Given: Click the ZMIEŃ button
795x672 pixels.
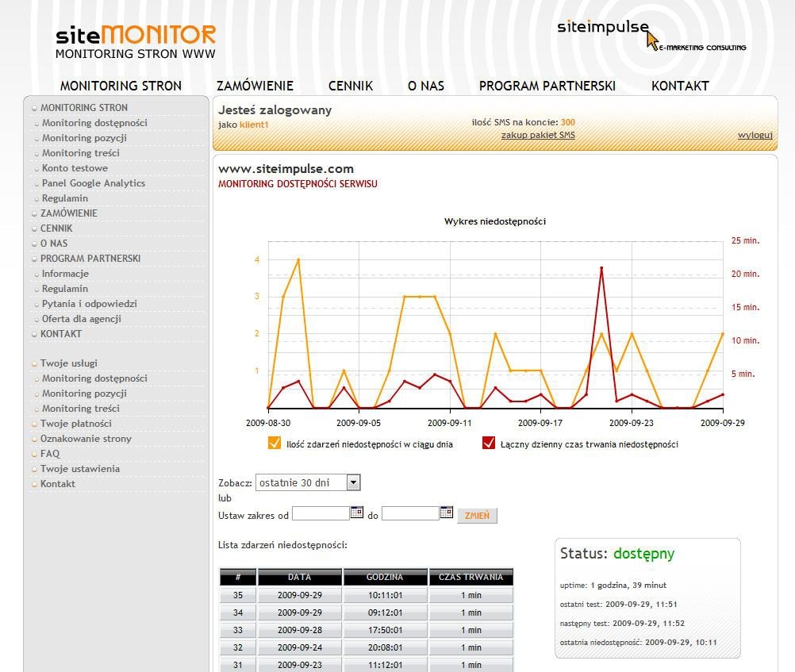Looking at the screenshot, I should click(477, 515).
